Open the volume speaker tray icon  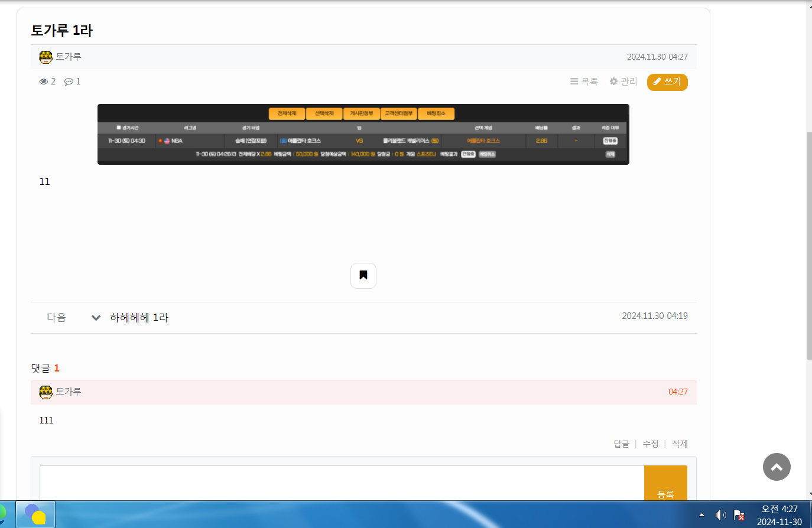click(x=720, y=515)
